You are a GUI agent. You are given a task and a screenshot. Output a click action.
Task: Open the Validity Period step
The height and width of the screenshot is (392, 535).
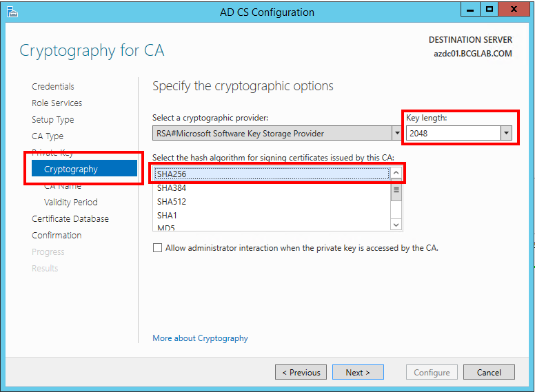pyautogui.click(x=70, y=202)
